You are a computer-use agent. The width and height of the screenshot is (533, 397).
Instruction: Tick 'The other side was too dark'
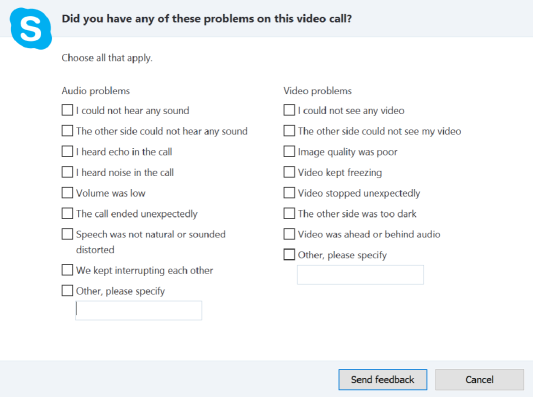coord(289,213)
